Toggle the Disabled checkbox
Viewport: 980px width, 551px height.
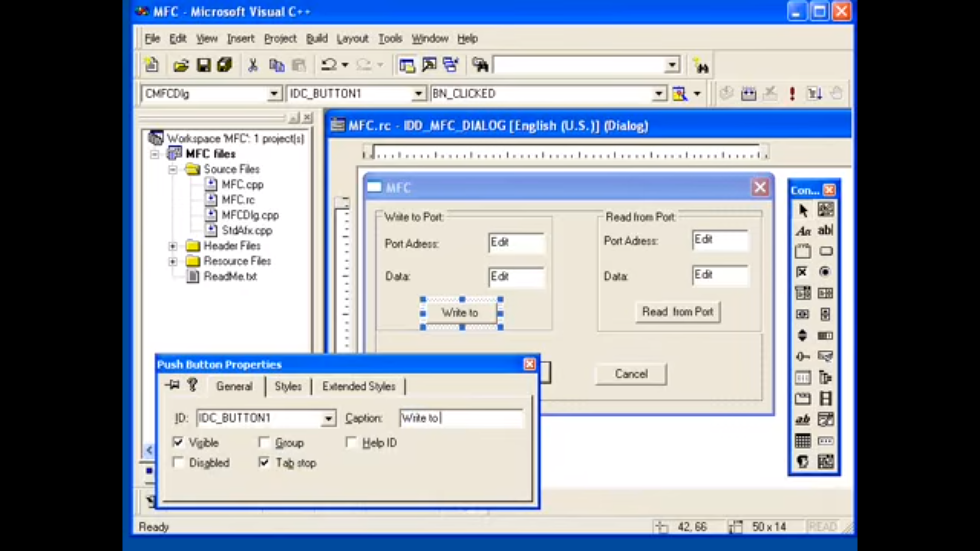click(178, 463)
